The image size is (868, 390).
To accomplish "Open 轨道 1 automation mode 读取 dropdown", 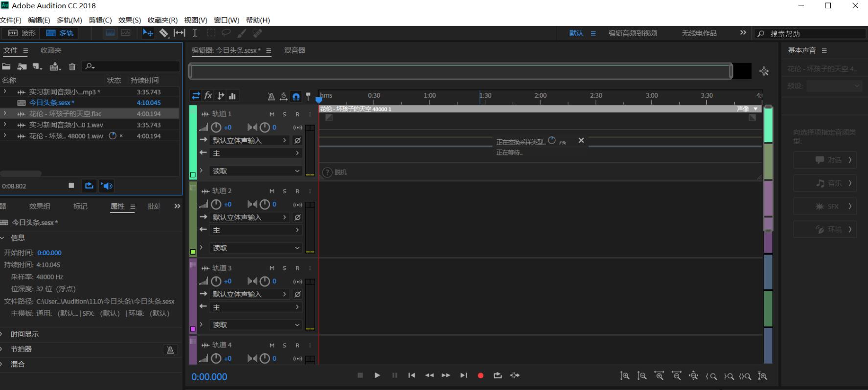I will (255, 171).
